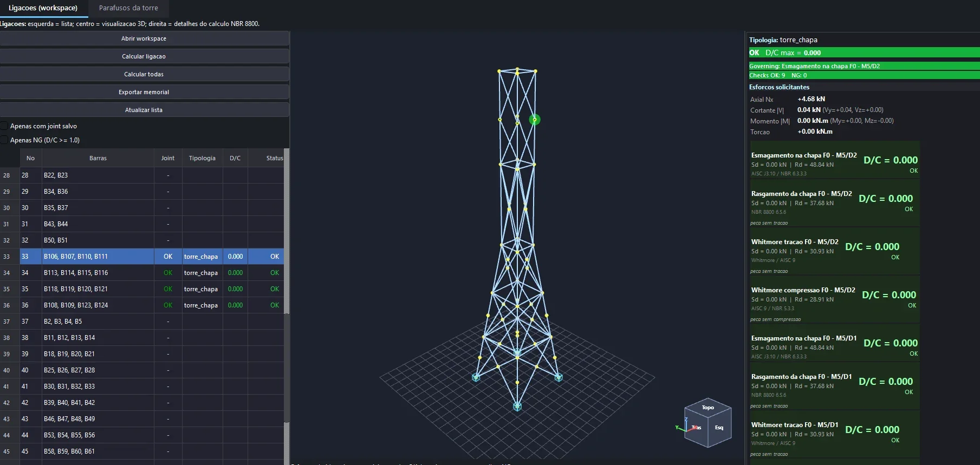Click the 'Joint' column header
Image resolution: width=980 pixels, height=465 pixels.
168,158
